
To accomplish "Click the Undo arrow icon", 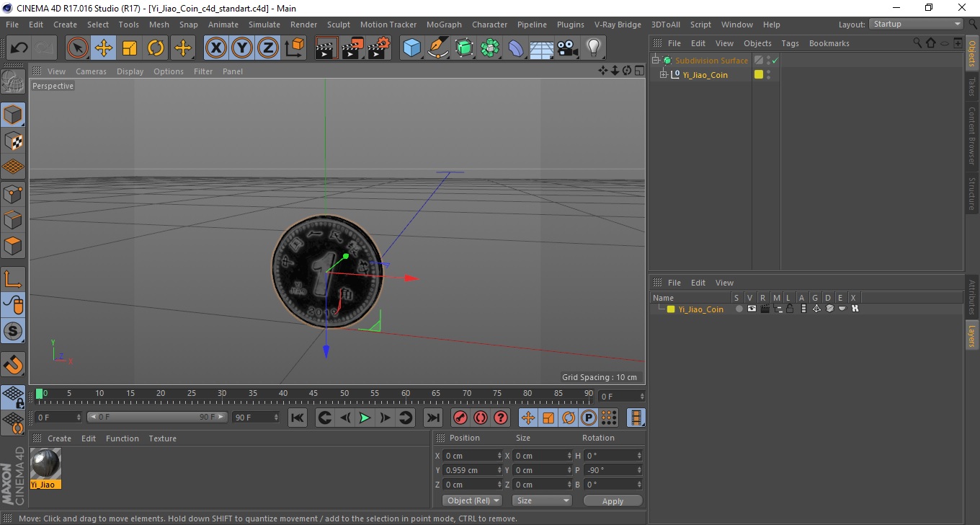I will click(x=19, y=48).
